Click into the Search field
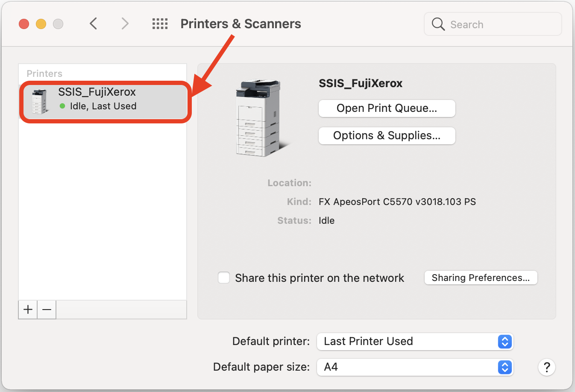Screen dimensions: 575x392 tap(500, 24)
